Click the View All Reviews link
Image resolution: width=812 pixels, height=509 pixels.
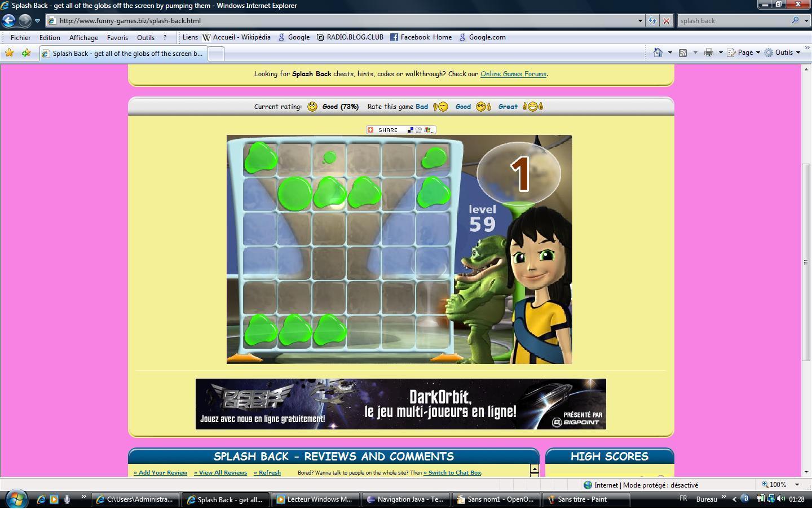[x=220, y=473]
